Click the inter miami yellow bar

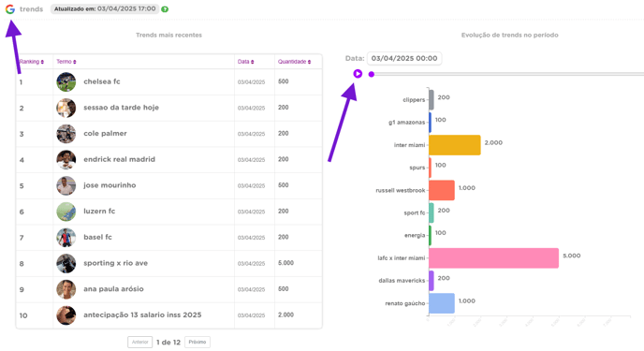pos(455,145)
